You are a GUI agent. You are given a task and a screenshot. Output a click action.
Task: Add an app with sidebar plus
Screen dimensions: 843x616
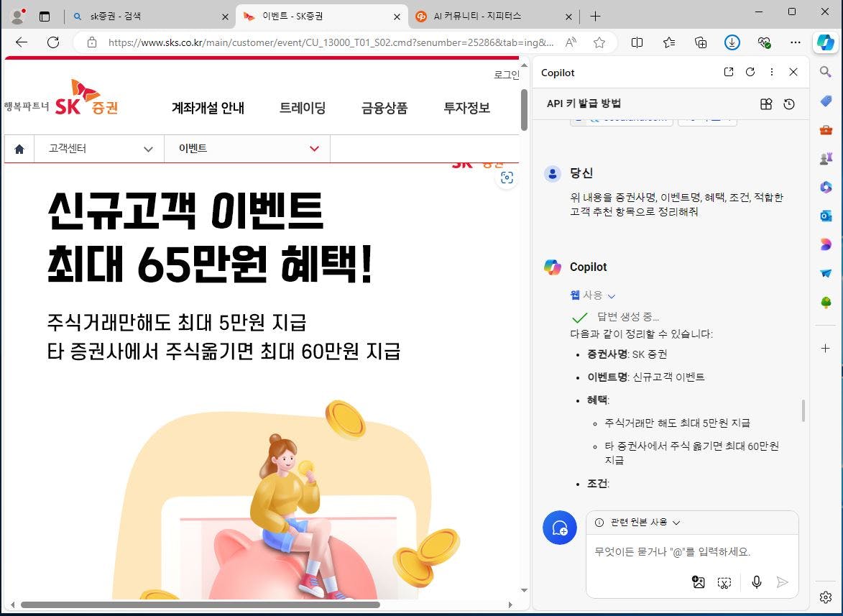(826, 349)
